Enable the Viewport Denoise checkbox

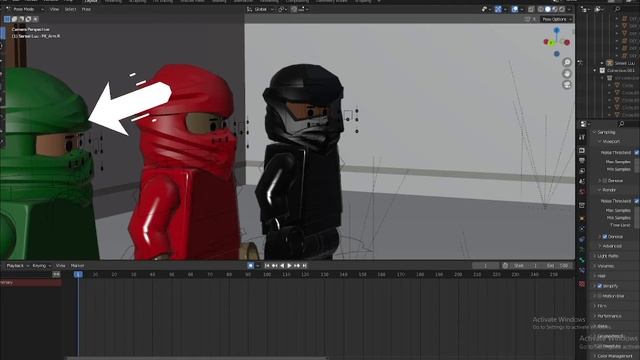coord(605,180)
